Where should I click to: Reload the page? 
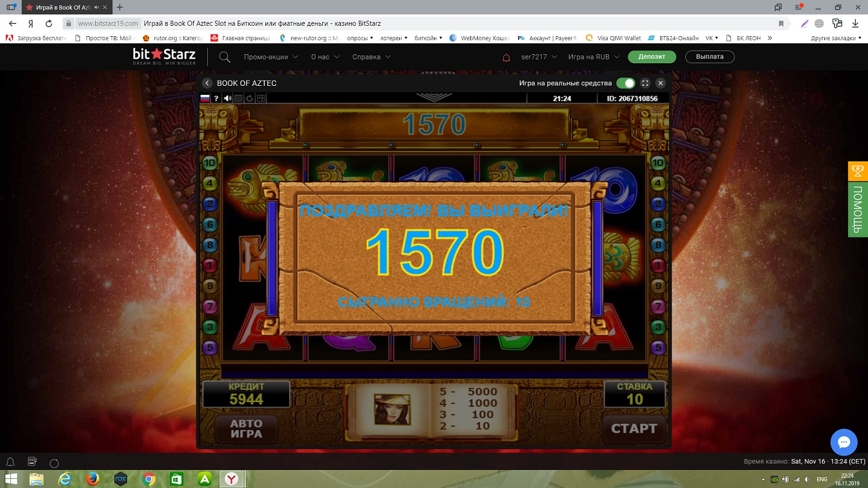(x=48, y=23)
